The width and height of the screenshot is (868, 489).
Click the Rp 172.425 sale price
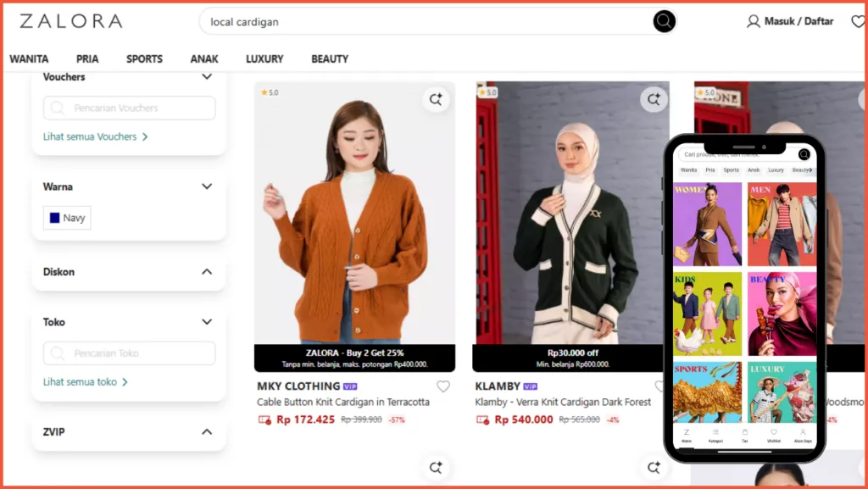[x=305, y=420]
